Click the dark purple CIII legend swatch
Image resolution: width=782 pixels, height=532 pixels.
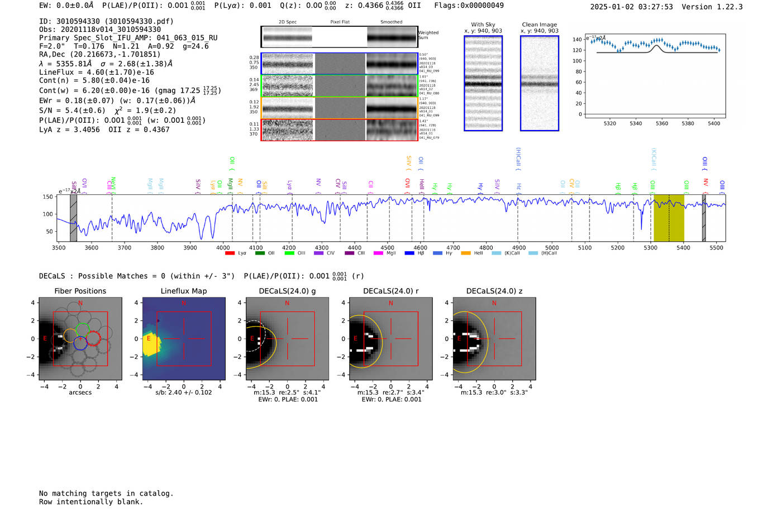pos(350,253)
